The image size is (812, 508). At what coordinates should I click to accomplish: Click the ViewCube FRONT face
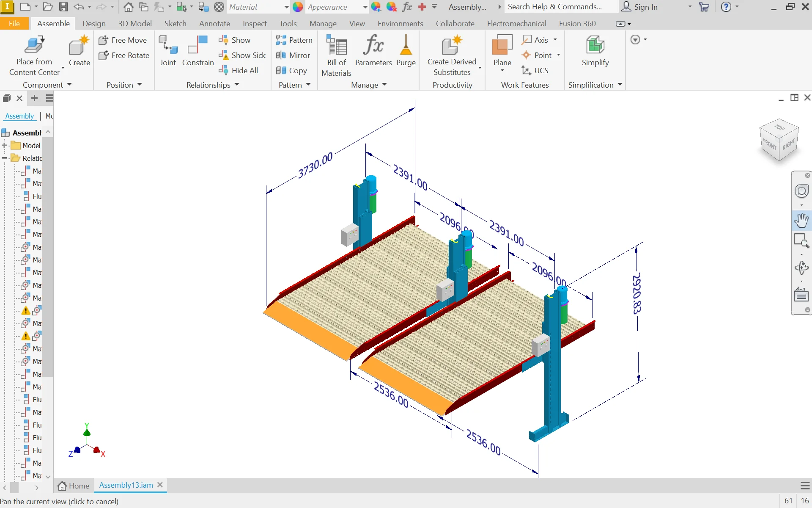[x=770, y=145]
